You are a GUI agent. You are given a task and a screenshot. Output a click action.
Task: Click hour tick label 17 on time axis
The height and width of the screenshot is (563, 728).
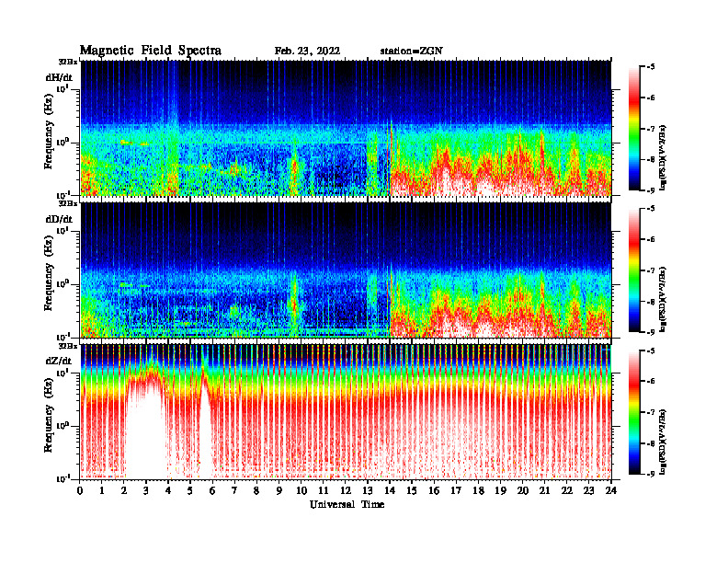pos(457,491)
